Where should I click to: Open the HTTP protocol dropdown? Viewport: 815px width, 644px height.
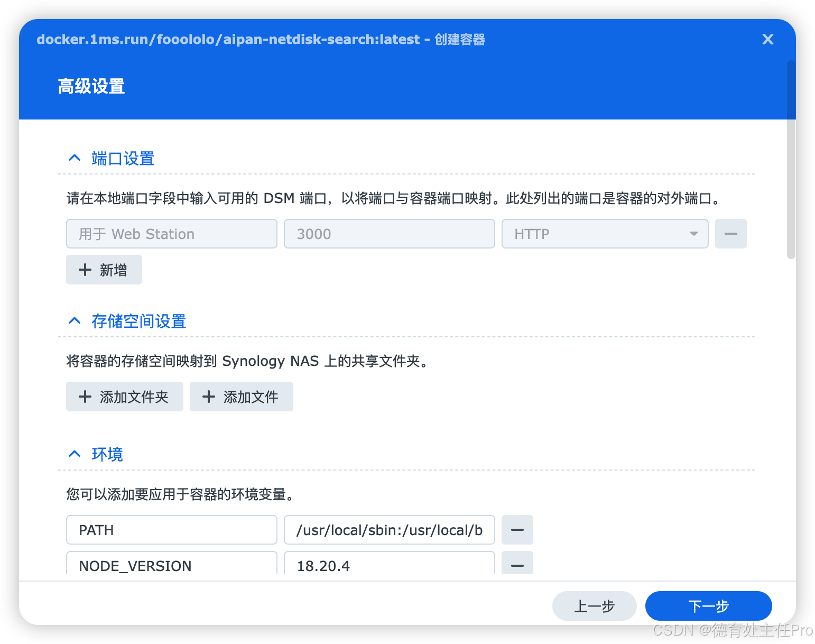pos(605,234)
